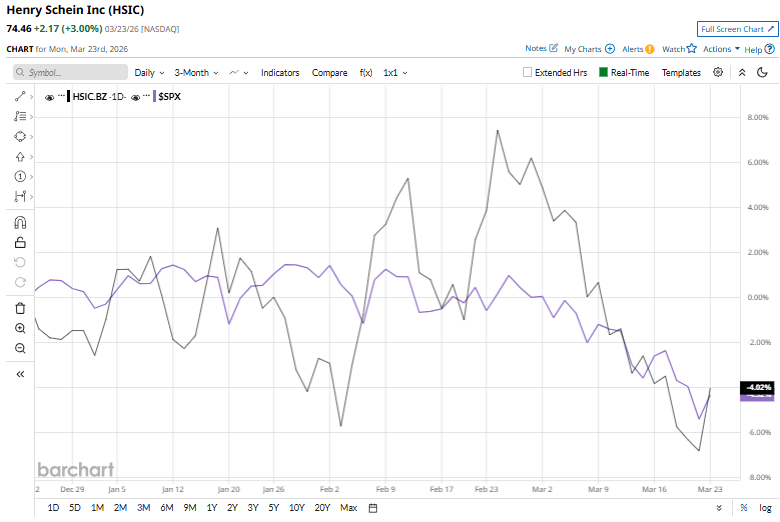Open the Templates menu
Viewport: 780px width, 522px height.
coord(681,73)
